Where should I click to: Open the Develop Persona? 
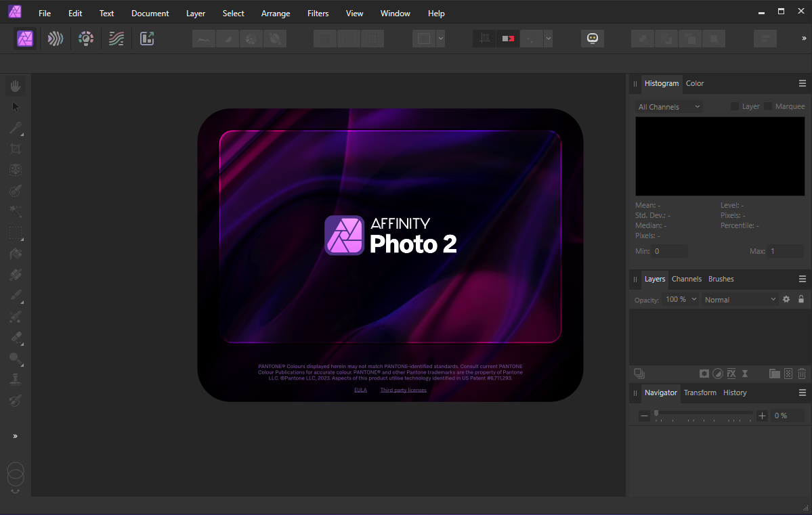coord(86,39)
